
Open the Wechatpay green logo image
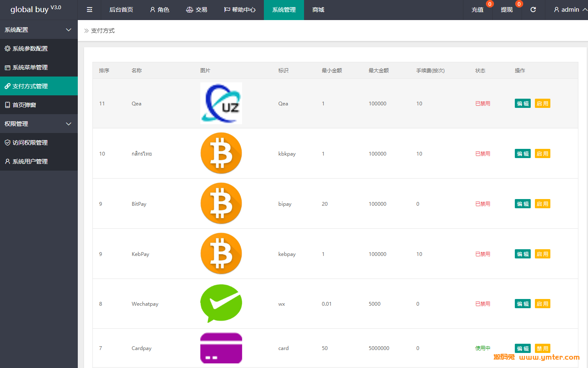pyautogui.click(x=221, y=304)
